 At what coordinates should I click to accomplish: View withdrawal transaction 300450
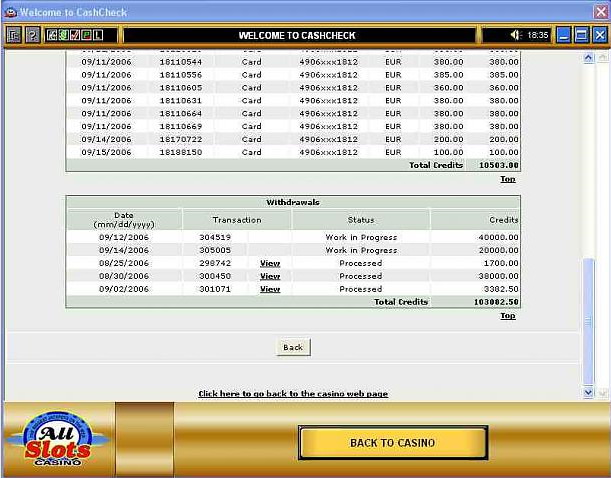(270, 276)
